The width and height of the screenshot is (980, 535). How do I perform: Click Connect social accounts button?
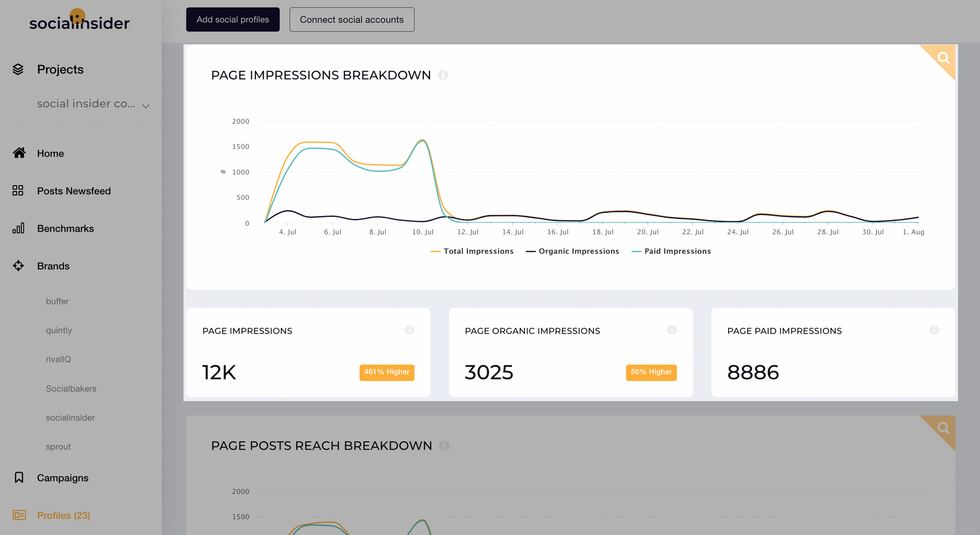point(352,20)
